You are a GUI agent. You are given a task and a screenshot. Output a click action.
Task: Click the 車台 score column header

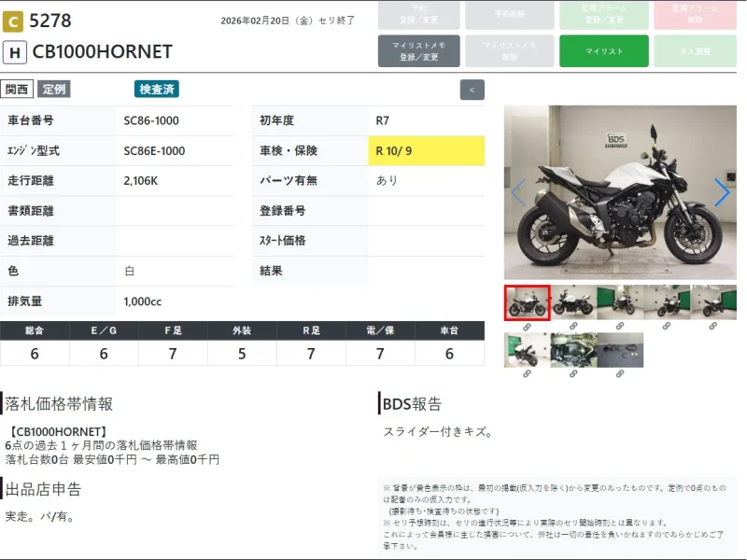pyautogui.click(x=449, y=330)
